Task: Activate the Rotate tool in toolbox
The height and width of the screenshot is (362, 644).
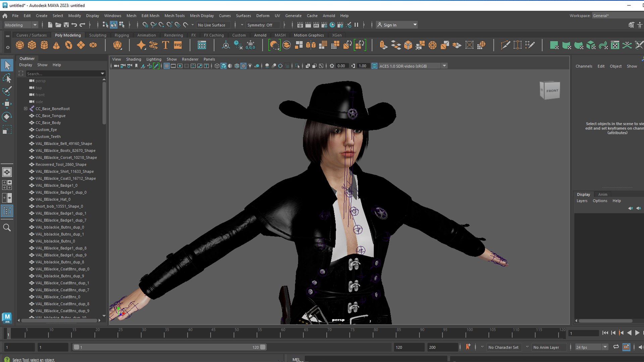Action: 7,116
